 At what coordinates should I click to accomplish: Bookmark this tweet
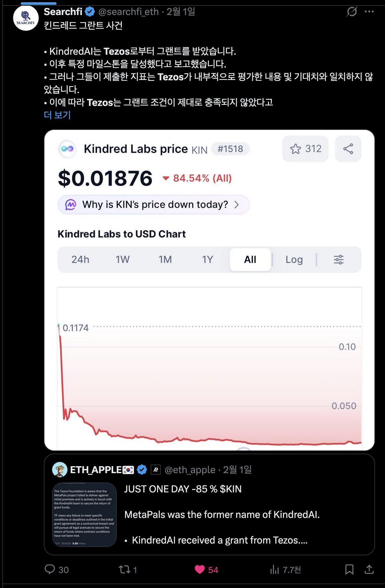click(x=349, y=569)
